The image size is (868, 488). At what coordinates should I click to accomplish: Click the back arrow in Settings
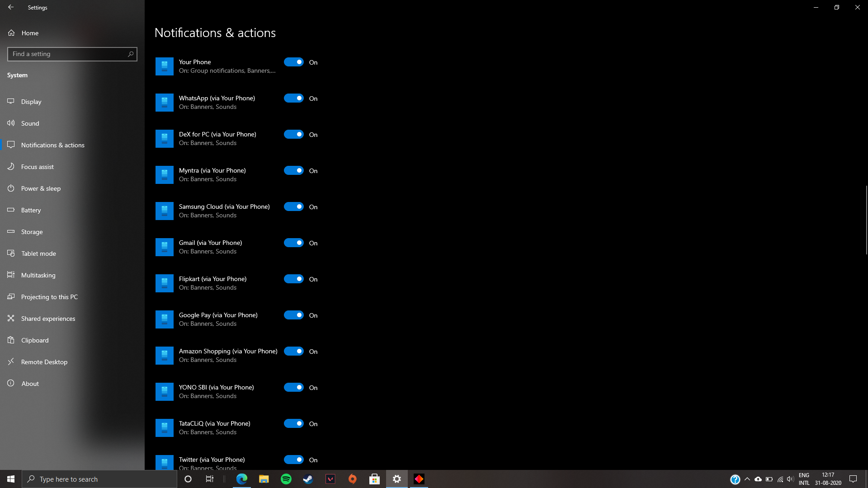pos(11,7)
